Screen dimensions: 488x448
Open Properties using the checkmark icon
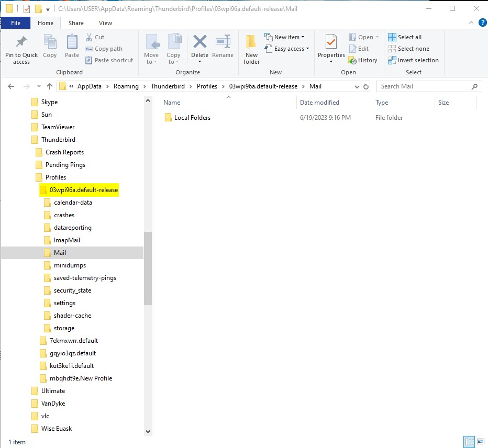pos(331,42)
